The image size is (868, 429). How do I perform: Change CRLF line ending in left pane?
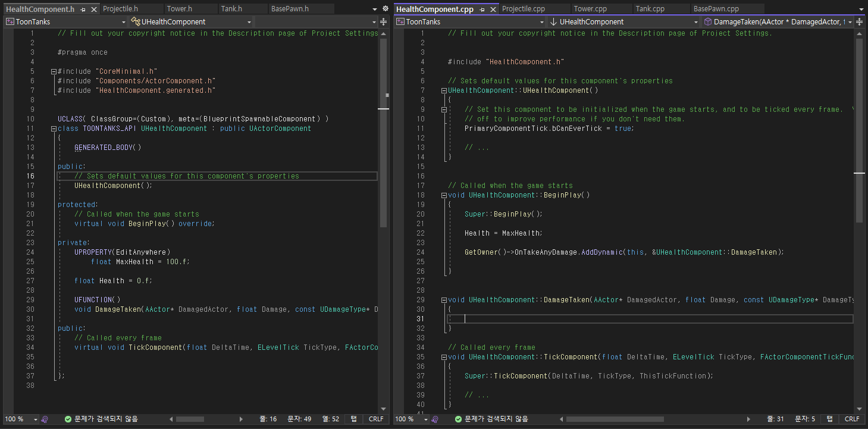tap(376, 419)
